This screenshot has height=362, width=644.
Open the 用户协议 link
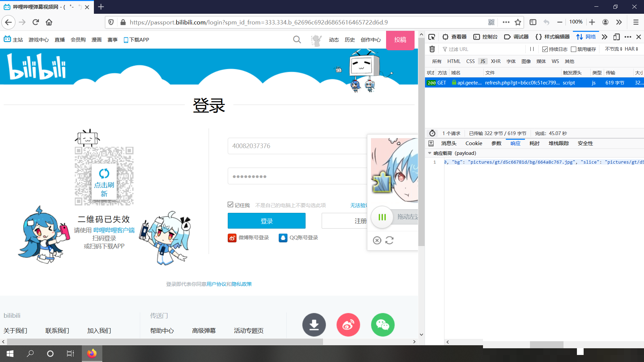pyautogui.click(x=216, y=284)
